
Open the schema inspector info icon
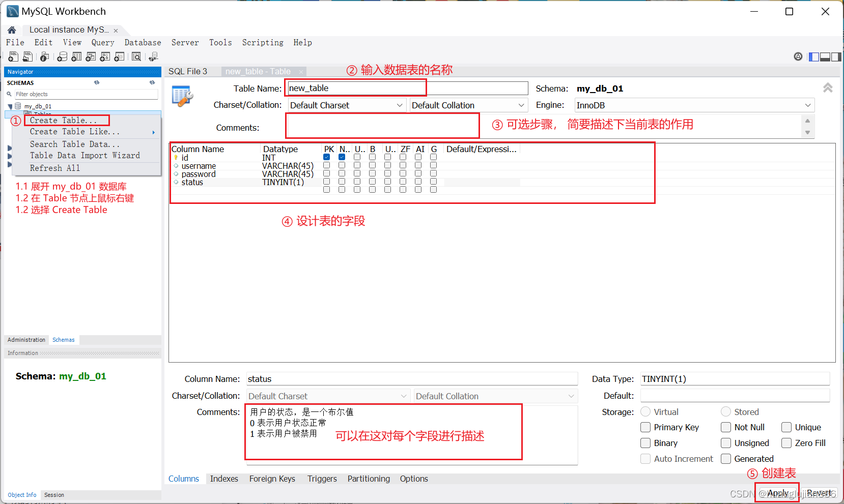pos(45,56)
